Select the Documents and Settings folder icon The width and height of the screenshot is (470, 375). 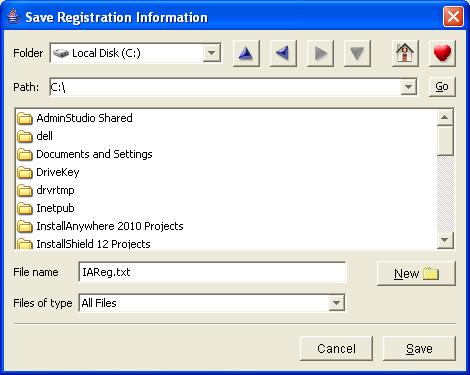click(25, 154)
